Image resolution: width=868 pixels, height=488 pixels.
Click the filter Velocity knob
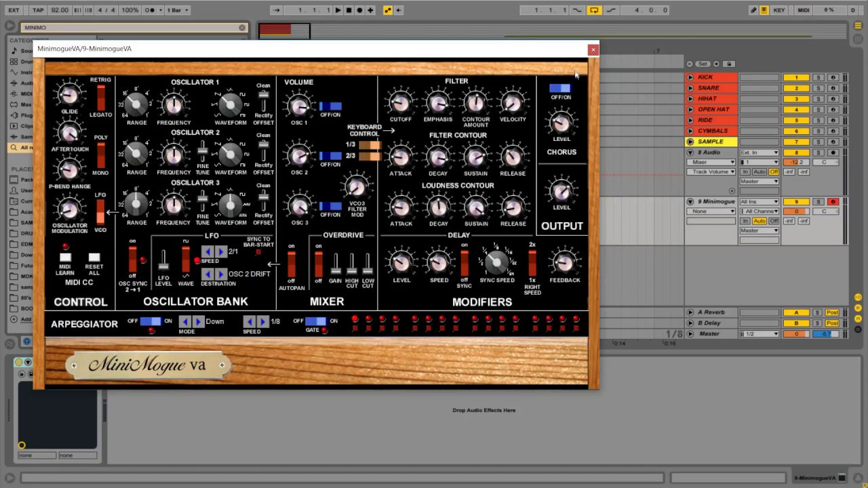pyautogui.click(x=513, y=102)
